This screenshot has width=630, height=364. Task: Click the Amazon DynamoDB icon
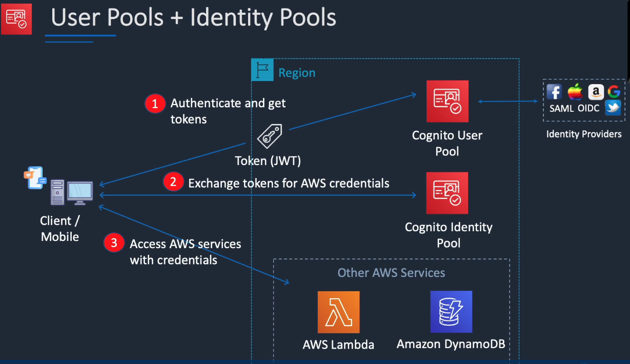[x=451, y=312]
